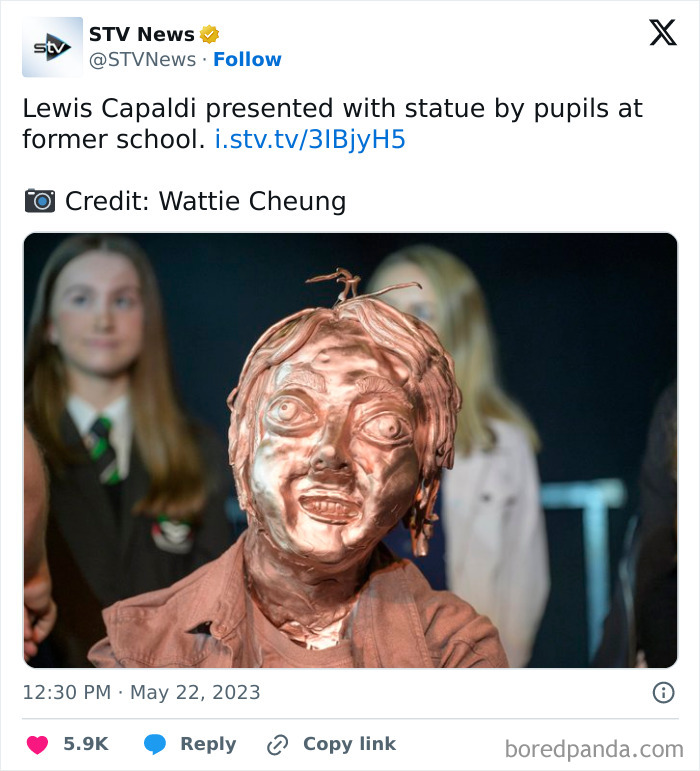Click the STV News profile avatar
700x771 pixels.
[x=52, y=47]
